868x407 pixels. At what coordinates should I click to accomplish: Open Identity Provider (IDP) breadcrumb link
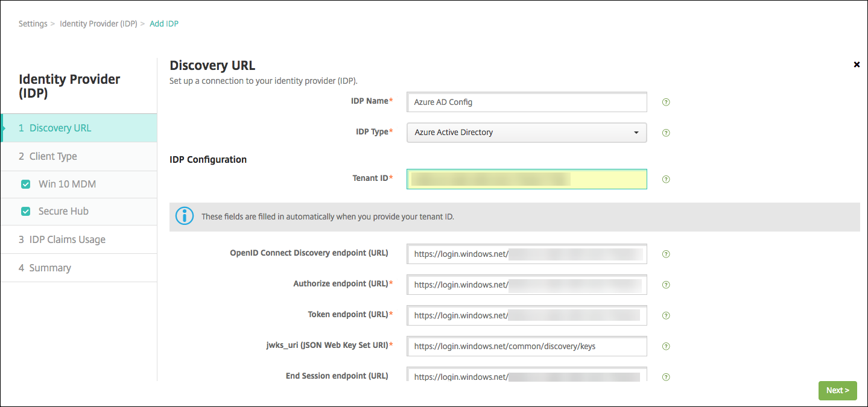(x=98, y=24)
